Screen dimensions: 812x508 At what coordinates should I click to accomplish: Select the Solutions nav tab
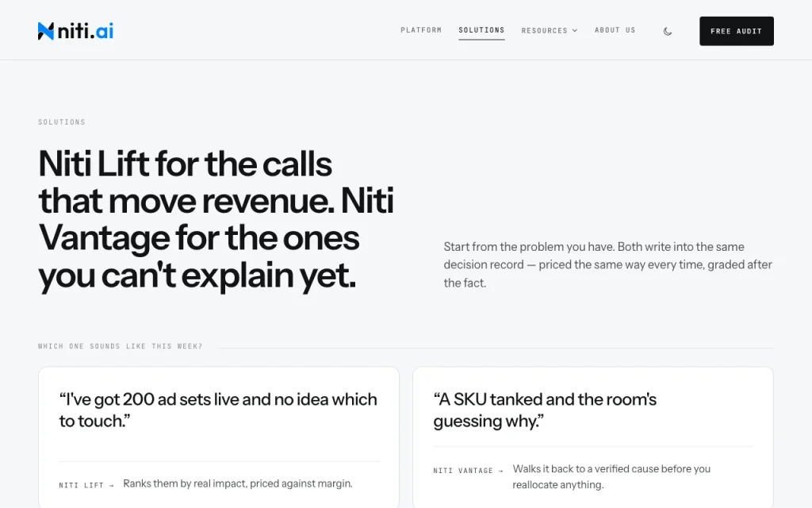coord(481,30)
